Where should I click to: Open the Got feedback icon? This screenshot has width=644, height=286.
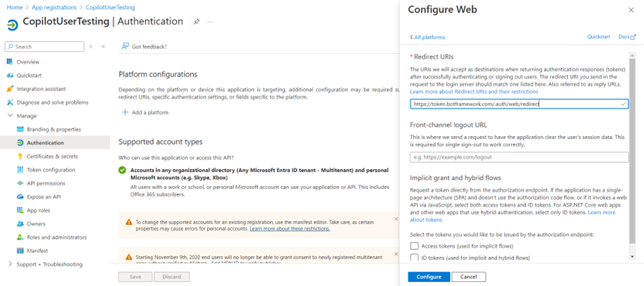coord(125,47)
